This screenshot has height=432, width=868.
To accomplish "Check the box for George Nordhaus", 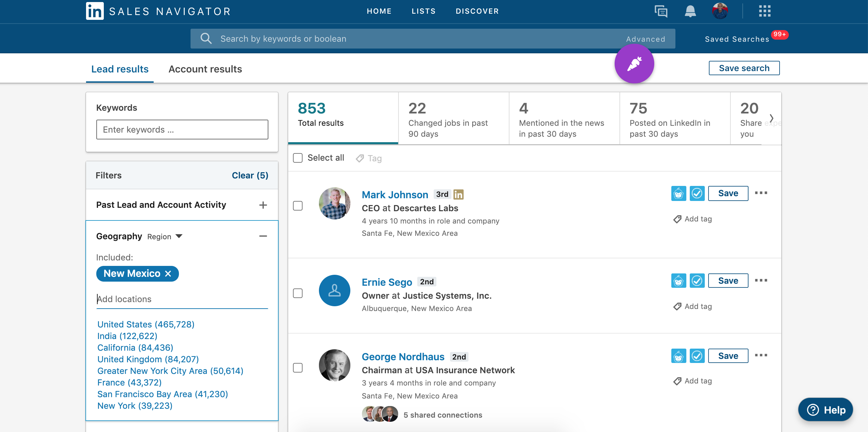I will [298, 368].
